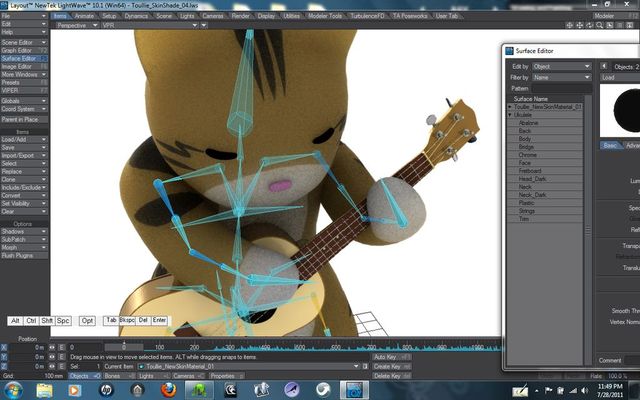Image resolution: width=640 pixels, height=400 pixels.
Task: Open the TurbulenceFD tab
Action: (x=367, y=16)
